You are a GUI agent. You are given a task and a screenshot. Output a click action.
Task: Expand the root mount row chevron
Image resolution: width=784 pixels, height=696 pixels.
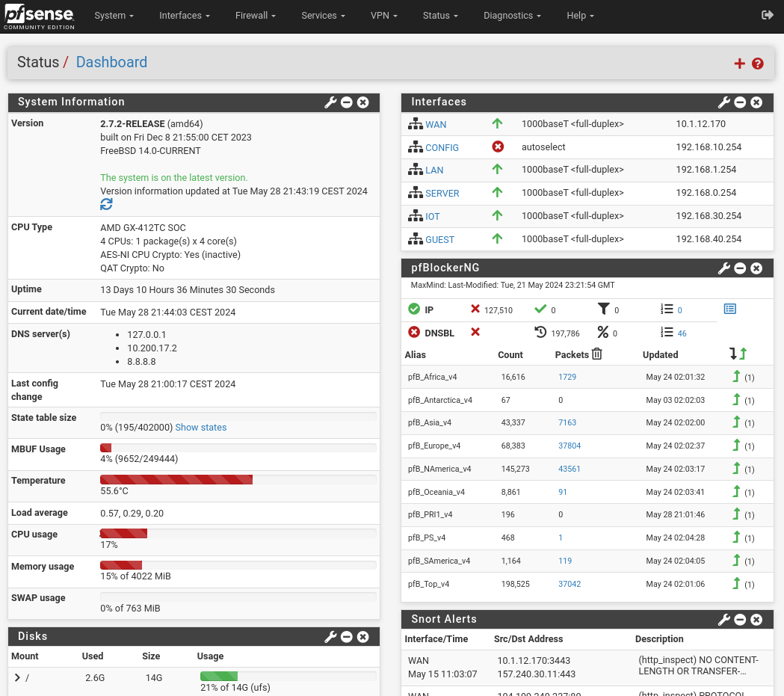tap(17, 677)
